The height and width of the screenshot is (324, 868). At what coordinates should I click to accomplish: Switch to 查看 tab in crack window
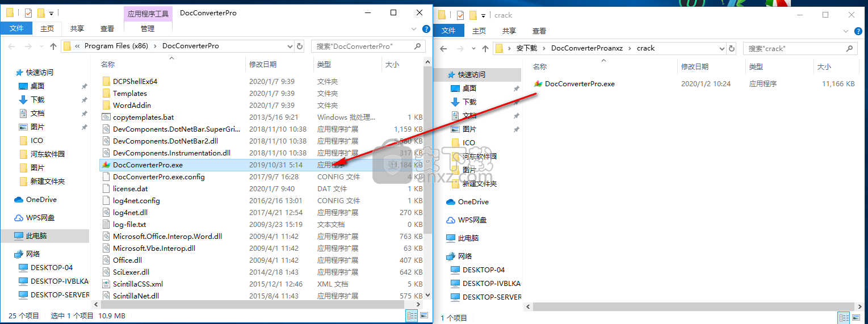(539, 31)
